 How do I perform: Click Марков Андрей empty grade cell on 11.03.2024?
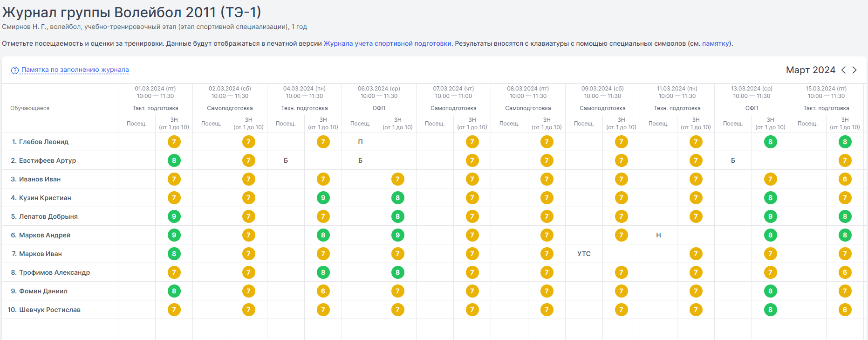coord(696,235)
